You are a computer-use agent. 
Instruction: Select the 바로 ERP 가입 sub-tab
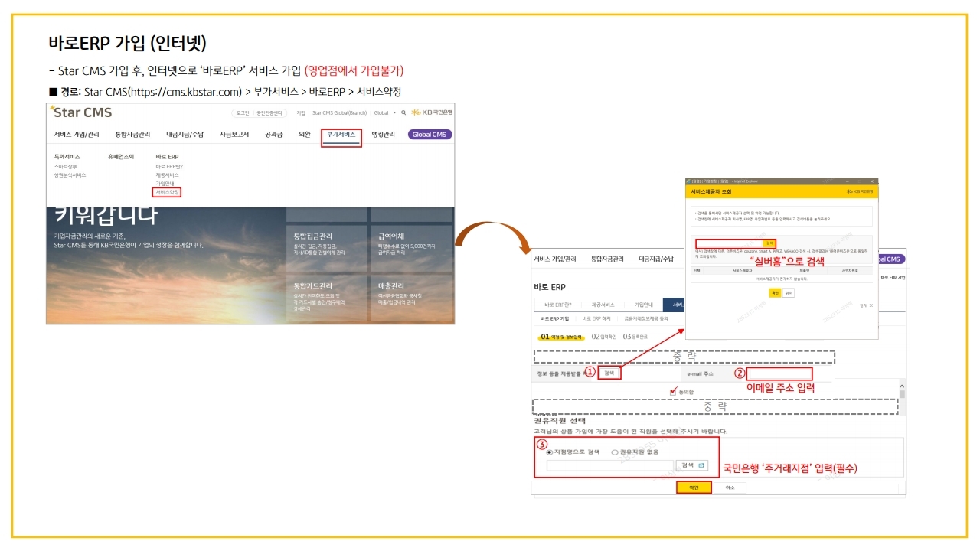pyautogui.click(x=555, y=318)
